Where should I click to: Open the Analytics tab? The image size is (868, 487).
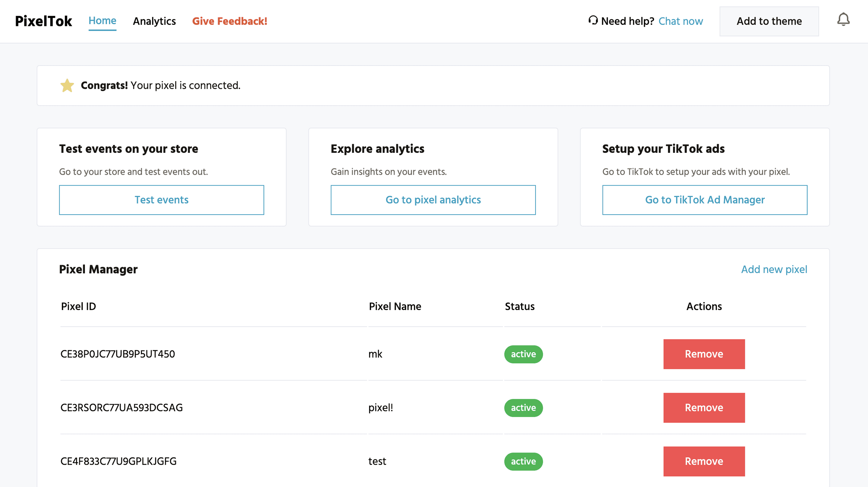(154, 21)
